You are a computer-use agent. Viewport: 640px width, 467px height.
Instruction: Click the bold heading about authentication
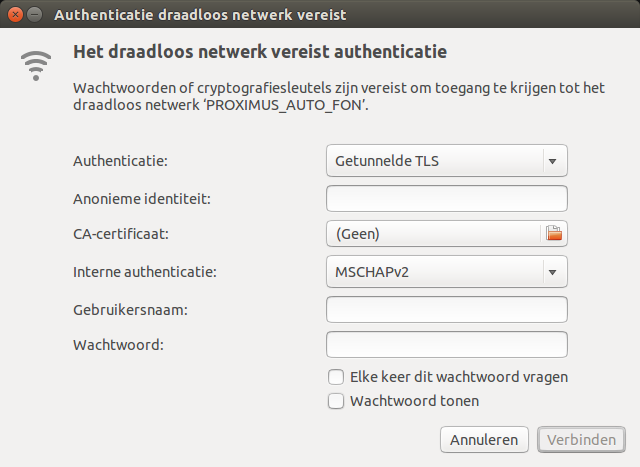coord(260,51)
